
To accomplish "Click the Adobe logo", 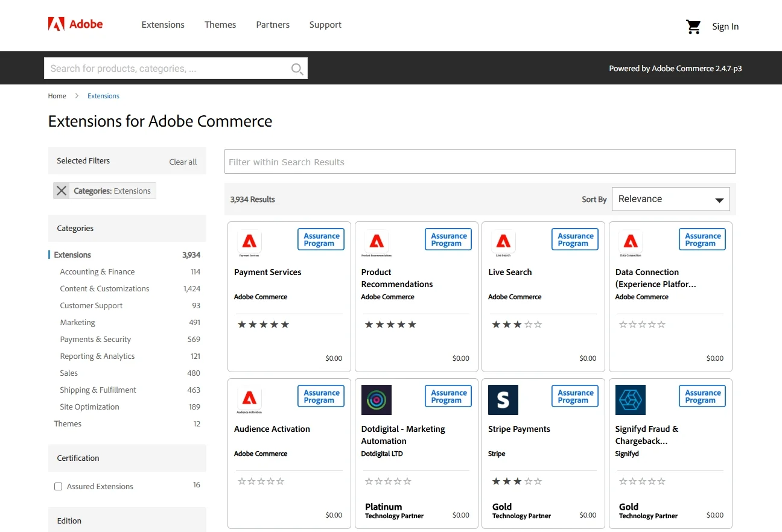I will click(x=75, y=25).
